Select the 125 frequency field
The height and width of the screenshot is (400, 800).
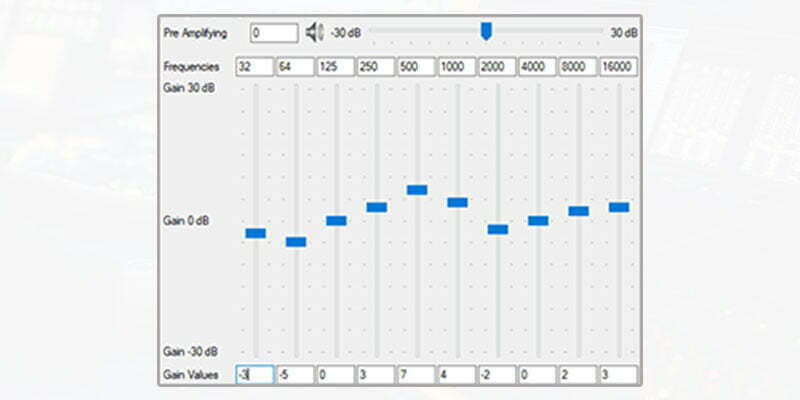coord(336,67)
